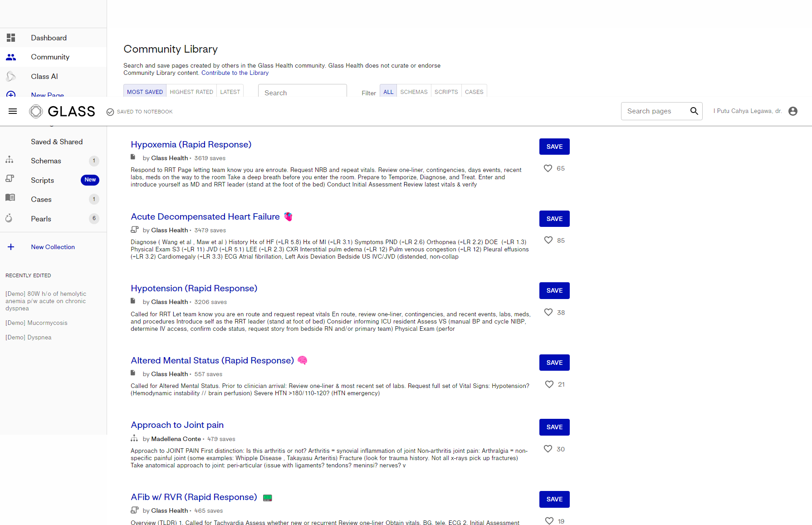Filter library by Cases
Viewport: 812px width, 525px height.
474,92
